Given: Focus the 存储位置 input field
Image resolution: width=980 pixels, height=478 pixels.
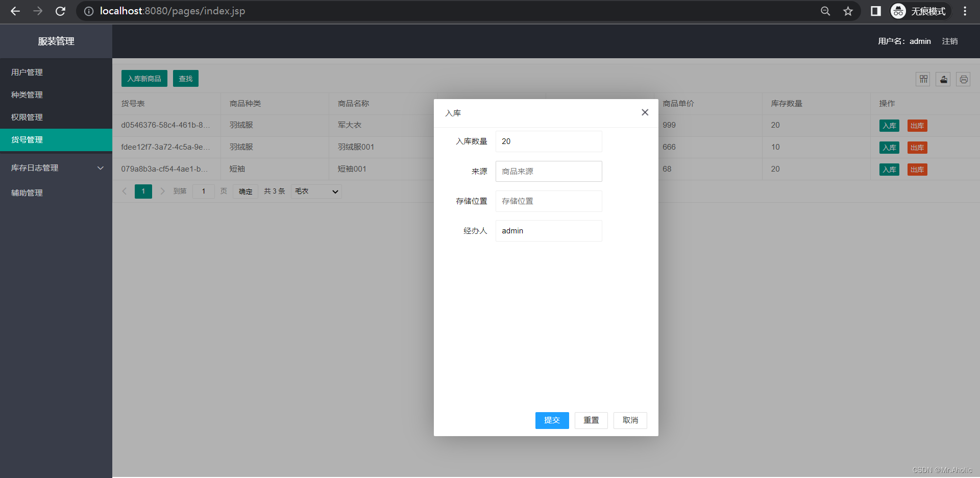Looking at the screenshot, I should coord(549,201).
